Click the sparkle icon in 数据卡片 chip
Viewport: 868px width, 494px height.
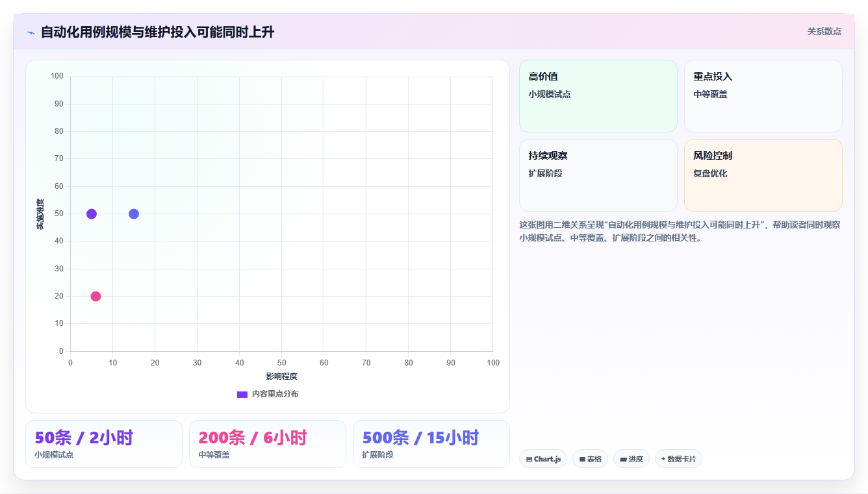(663, 459)
